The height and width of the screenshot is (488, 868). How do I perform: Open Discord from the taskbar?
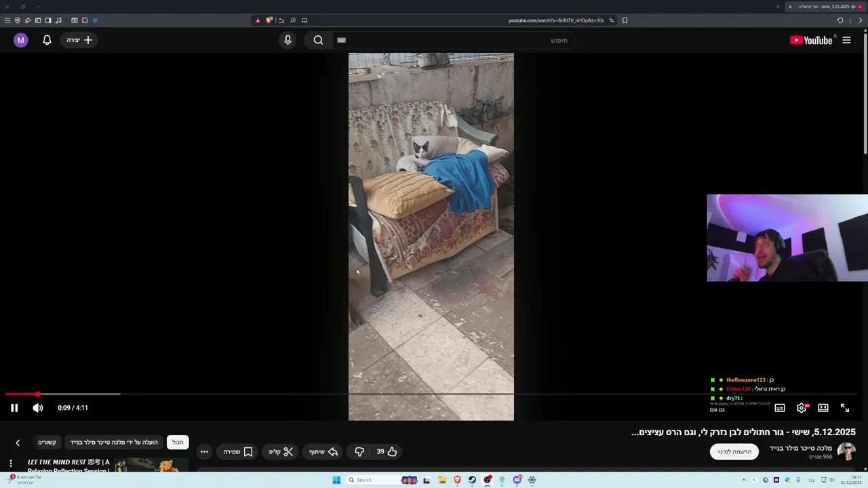click(x=517, y=480)
